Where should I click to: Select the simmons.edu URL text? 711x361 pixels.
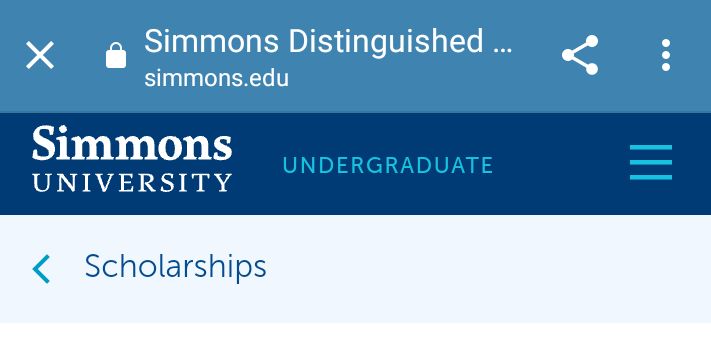click(x=216, y=78)
